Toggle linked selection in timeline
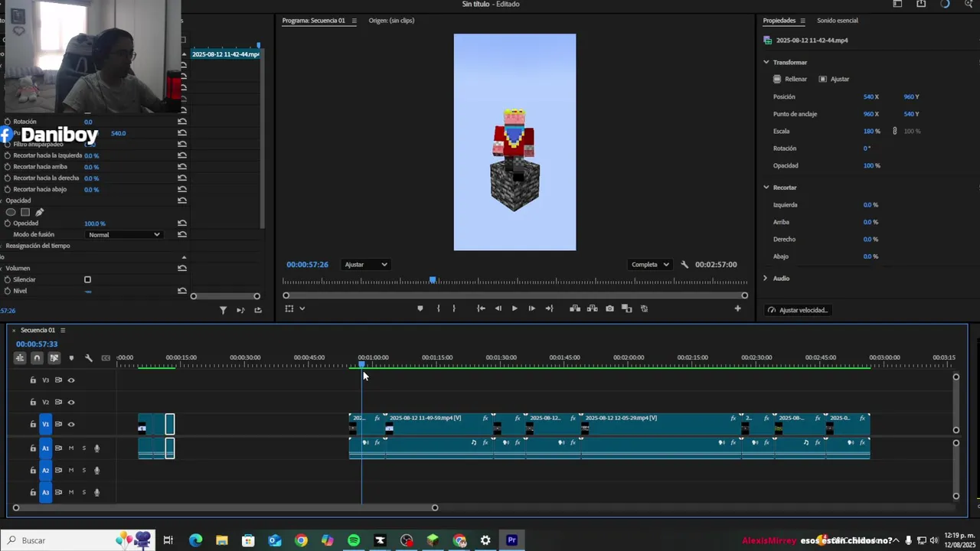This screenshot has width=980, height=551. pyautogui.click(x=54, y=358)
